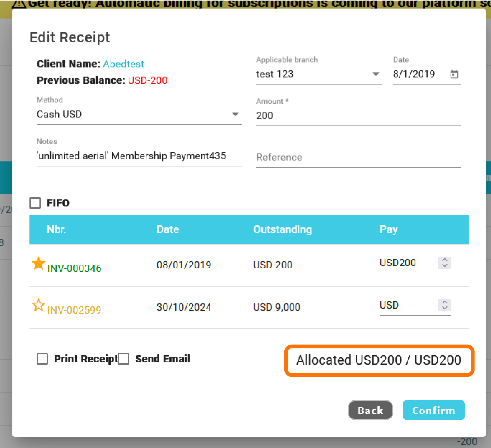Click the outlined star beside INV-002599
Image resolution: width=491 pixels, height=448 pixels.
click(39, 305)
